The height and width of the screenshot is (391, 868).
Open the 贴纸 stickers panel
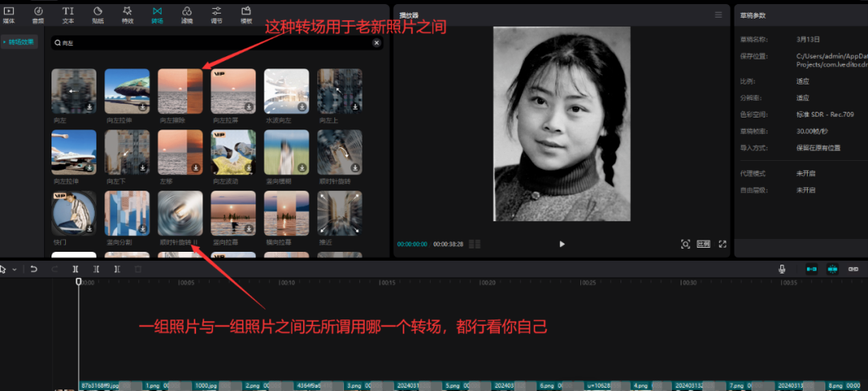(98, 14)
